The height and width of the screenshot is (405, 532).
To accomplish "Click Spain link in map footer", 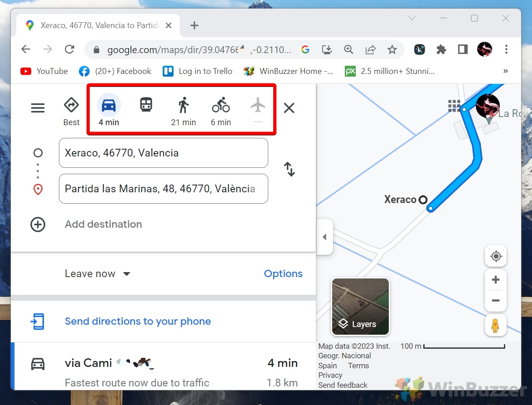I will 328,366.
